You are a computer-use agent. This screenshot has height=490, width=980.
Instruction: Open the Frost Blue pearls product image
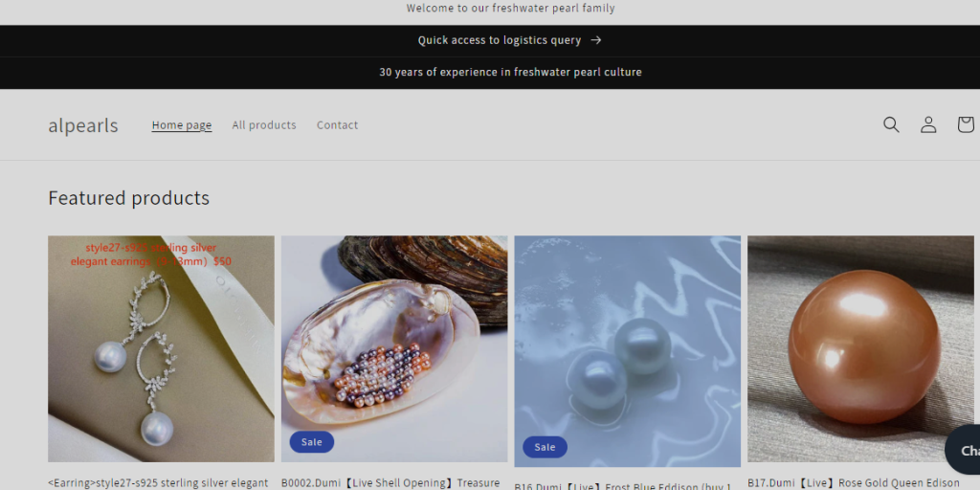(x=628, y=351)
